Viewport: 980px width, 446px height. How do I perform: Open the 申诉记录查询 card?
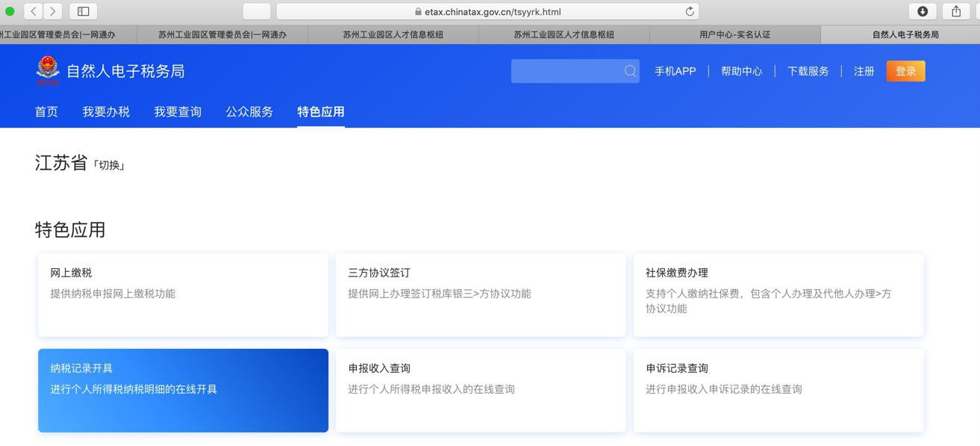coord(778,390)
